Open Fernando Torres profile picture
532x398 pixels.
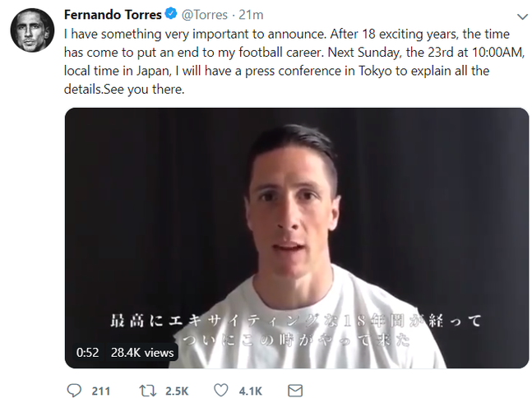[x=32, y=30]
